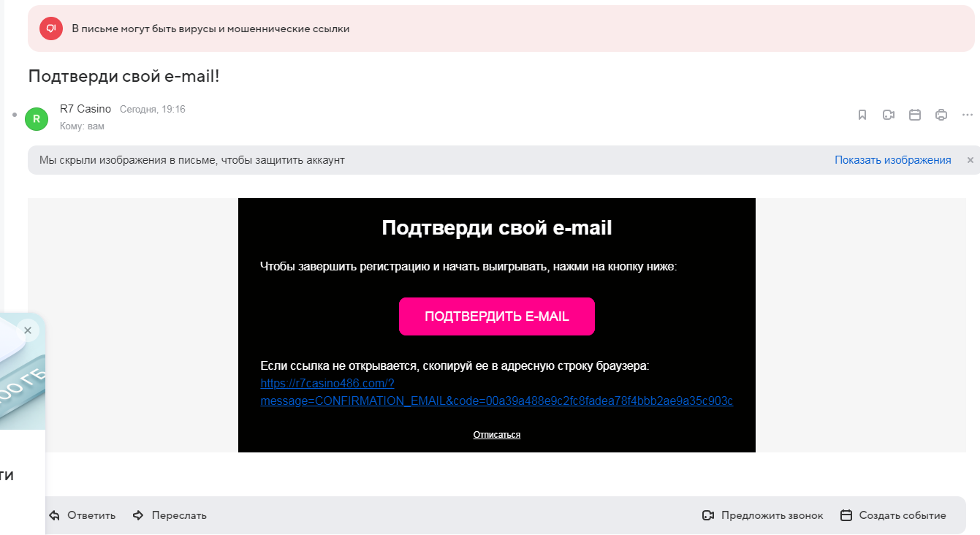Click the text 'Если ссылка не открывается'

pyautogui.click(x=455, y=365)
